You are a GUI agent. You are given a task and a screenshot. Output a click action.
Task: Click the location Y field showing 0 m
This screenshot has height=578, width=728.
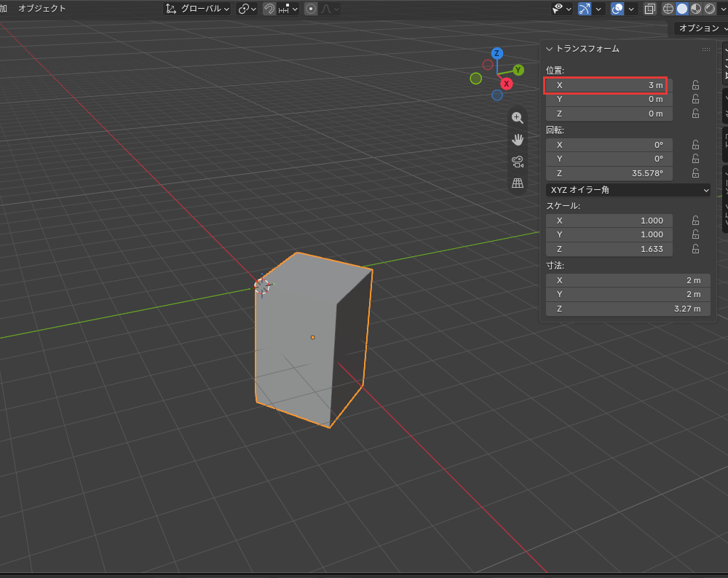(609, 99)
